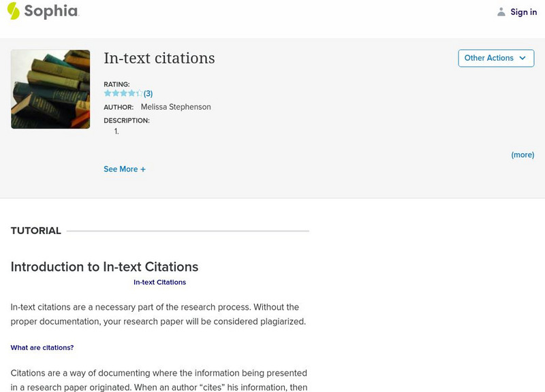The width and height of the screenshot is (545, 392).
Task: Expand the description with (more)
Action: click(x=523, y=154)
